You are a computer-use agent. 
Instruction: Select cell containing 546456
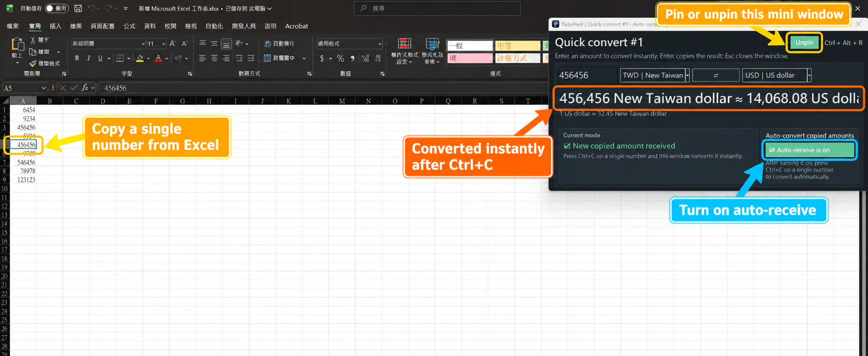[23, 162]
